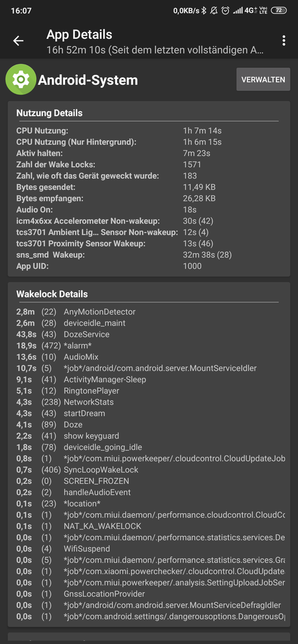The width and height of the screenshot is (298, 644).
Task: Tap the Android-System gear app icon
Action: coord(20,80)
